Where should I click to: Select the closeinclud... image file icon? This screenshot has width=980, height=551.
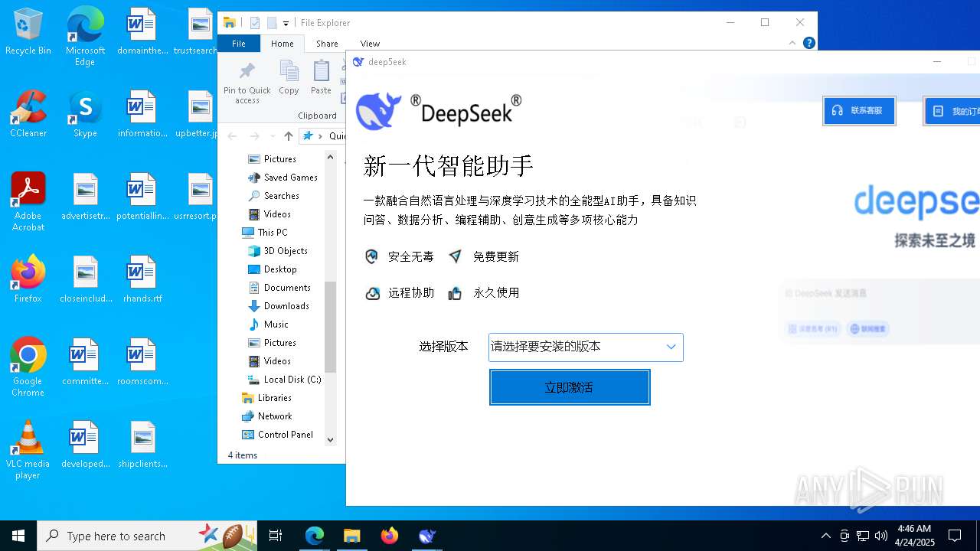pos(85,279)
